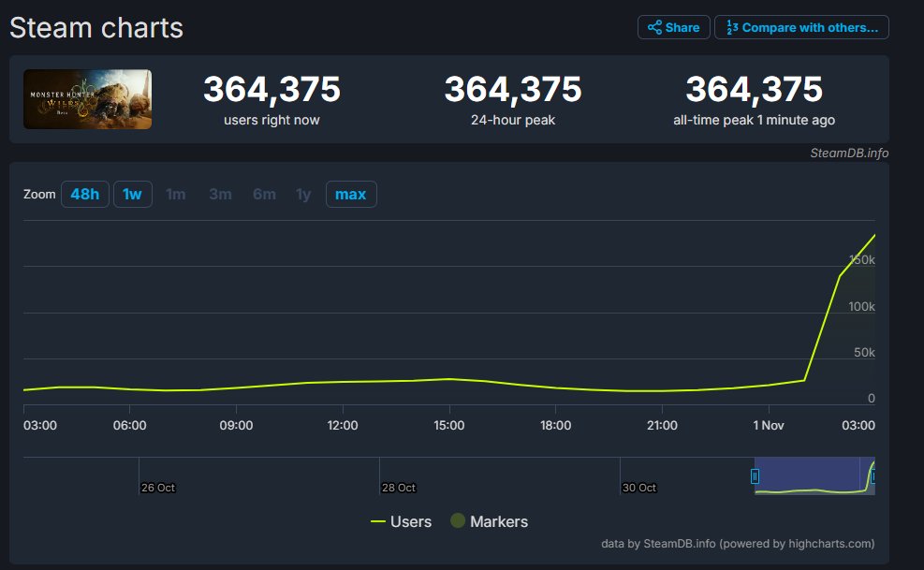The width and height of the screenshot is (924, 570).
Task: Click the Monster Hunter Wilds game thumbnail
Action: point(87,99)
